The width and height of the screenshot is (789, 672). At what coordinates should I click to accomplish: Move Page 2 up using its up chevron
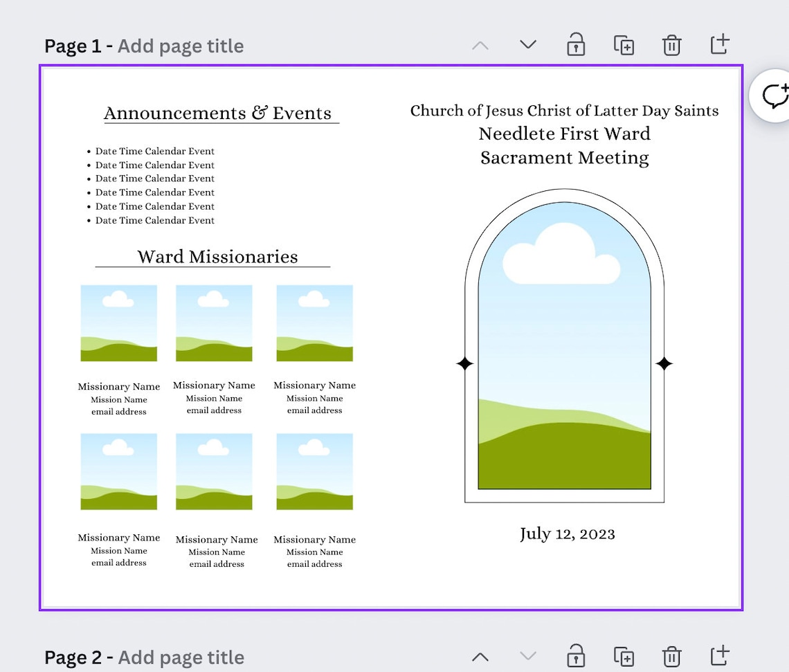[x=480, y=656]
